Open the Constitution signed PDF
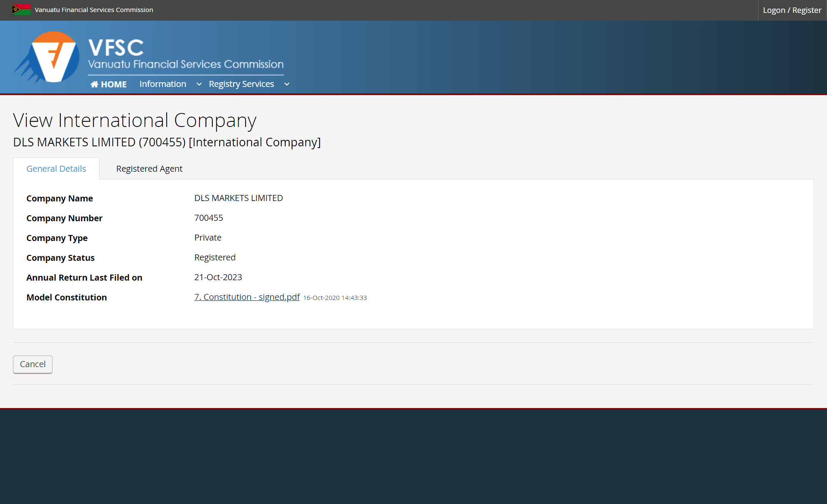This screenshot has height=504, width=827. pyautogui.click(x=247, y=297)
